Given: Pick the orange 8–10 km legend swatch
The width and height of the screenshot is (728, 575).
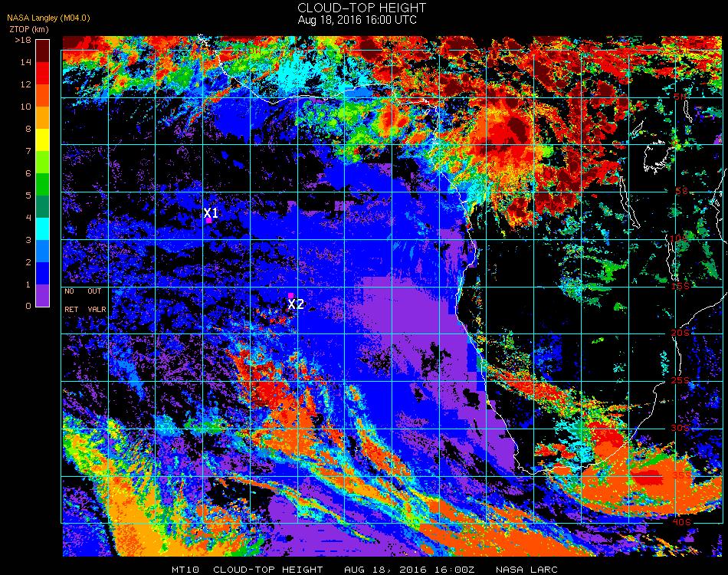Looking at the screenshot, I should 43,117.
